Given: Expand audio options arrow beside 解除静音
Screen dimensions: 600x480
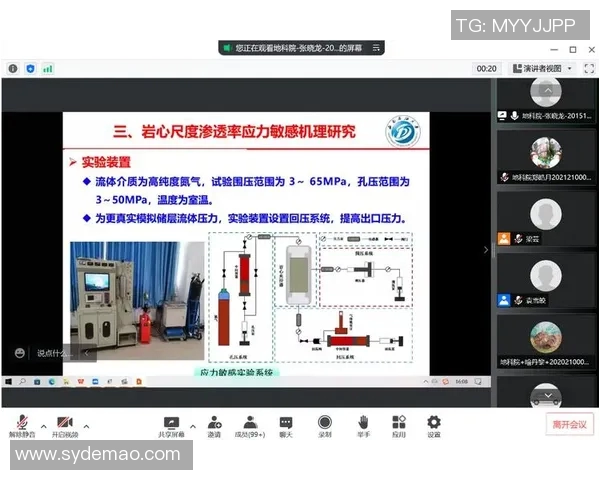Looking at the screenshot, I should pos(44,426).
